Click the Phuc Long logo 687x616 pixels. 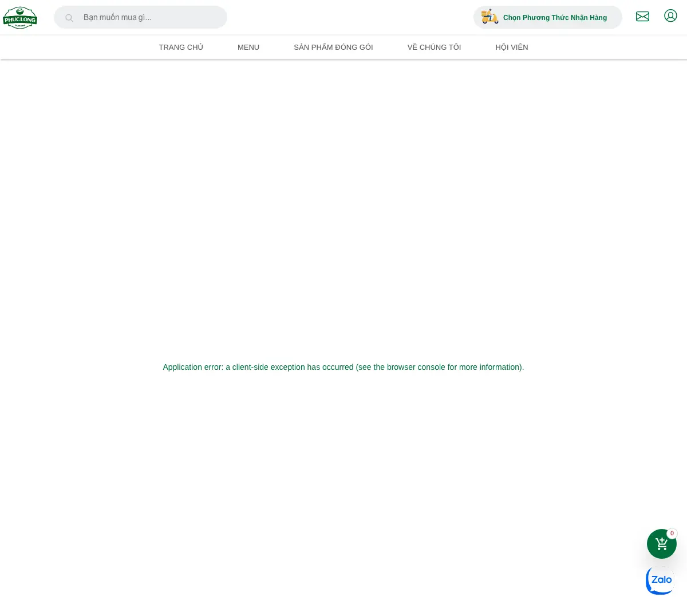pos(20,18)
